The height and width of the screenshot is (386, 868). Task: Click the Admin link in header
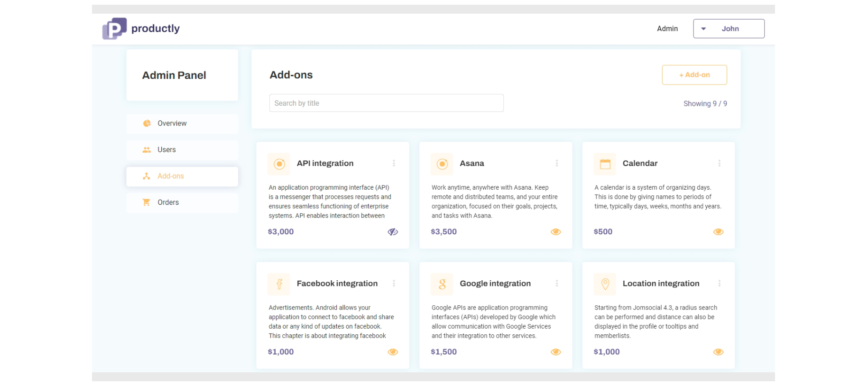667,29
